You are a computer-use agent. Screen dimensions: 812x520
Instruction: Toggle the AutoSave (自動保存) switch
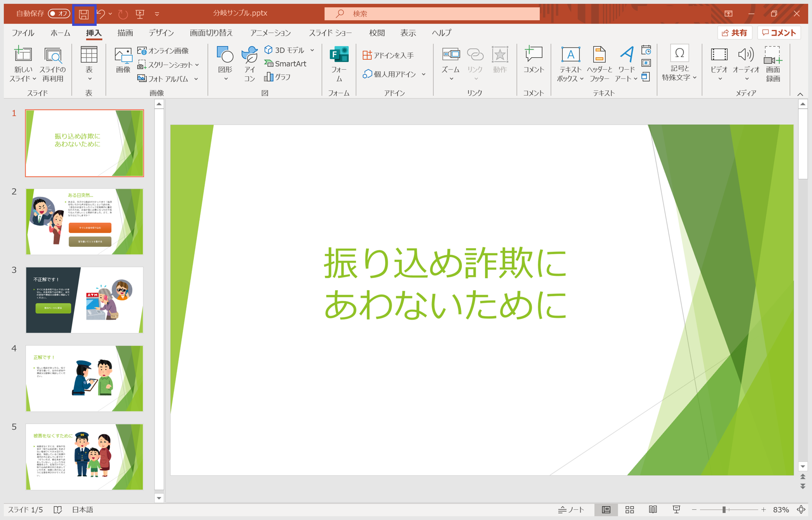(58, 13)
